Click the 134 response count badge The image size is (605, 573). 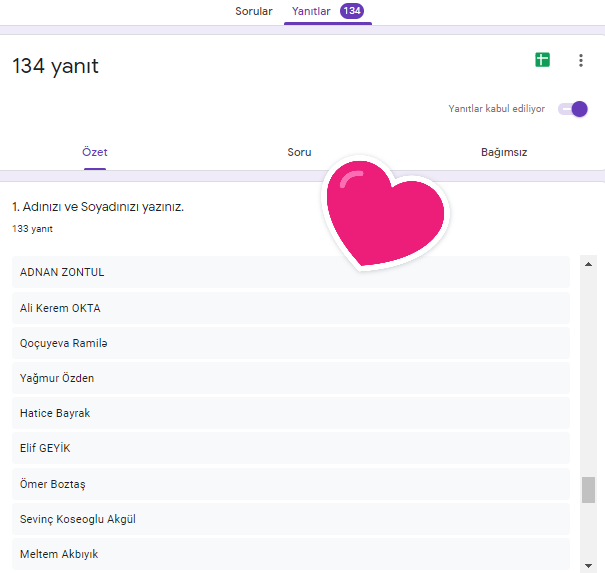point(352,11)
